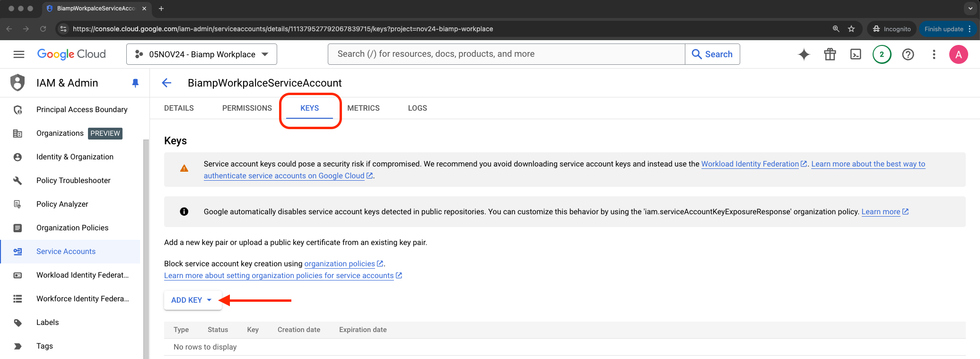Viewport: 980px width, 359px height.
Task: Open a new browser tab
Action: [x=161, y=9]
